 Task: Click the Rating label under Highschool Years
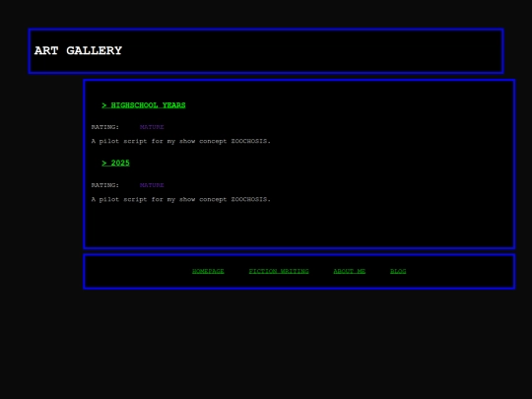[105, 127]
